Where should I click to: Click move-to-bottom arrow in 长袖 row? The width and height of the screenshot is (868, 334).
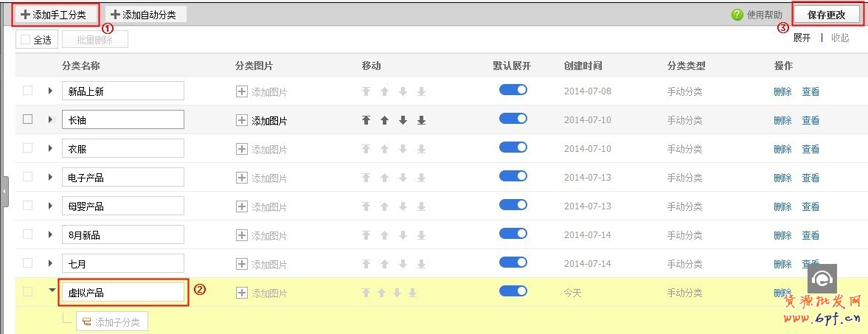[x=421, y=120]
